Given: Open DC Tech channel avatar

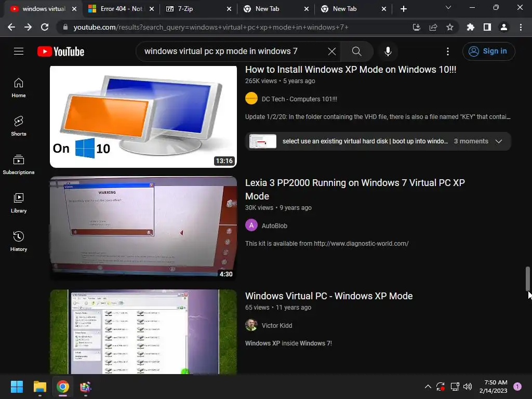Looking at the screenshot, I should point(251,99).
